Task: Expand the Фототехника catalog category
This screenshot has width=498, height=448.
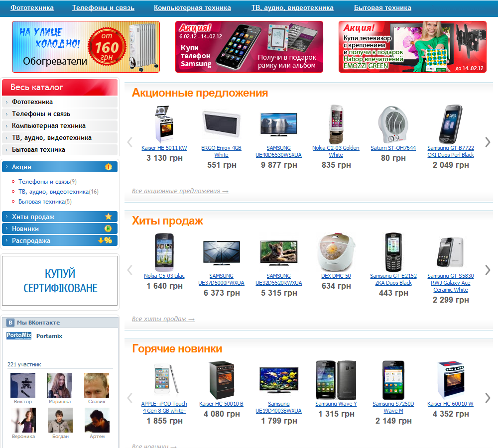Action: [60, 102]
